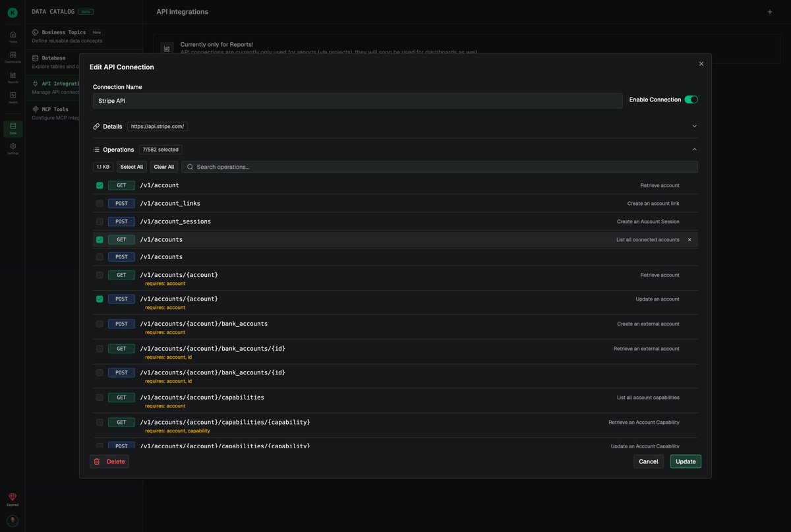Click the 1.1 KB size badge
Image resolution: width=791 pixels, height=532 pixels.
pos(103,167)
